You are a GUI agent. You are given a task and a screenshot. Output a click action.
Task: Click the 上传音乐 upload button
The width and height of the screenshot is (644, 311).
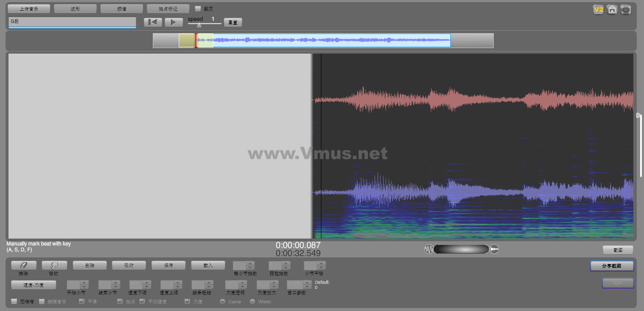pyautogui.click(x=29, y=9)
